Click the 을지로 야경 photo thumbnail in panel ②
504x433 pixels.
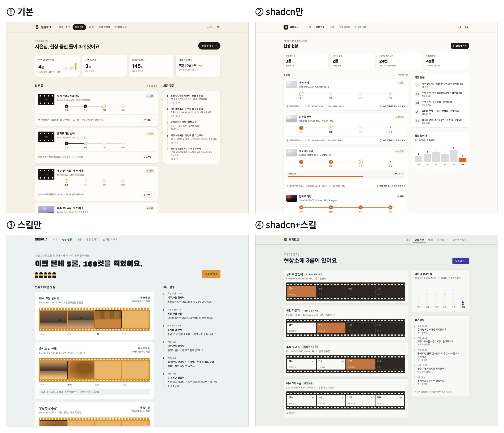tap(291, 198)
